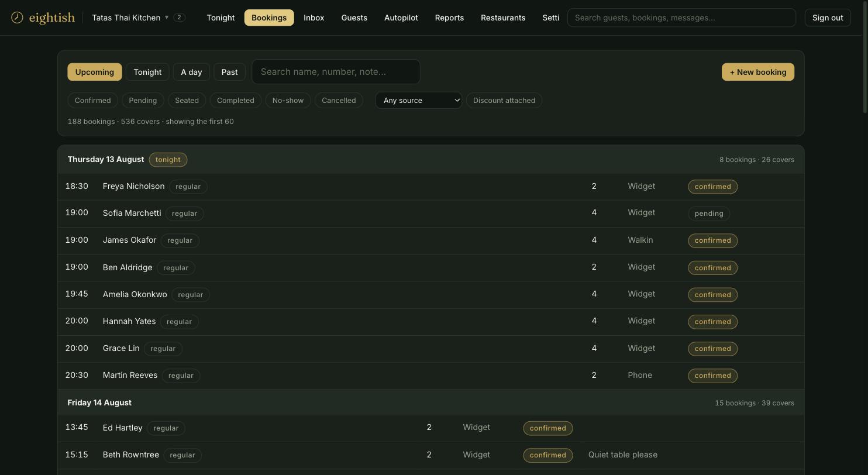
Task: Click the page vertical scrollbar
Action: [865, 58]
